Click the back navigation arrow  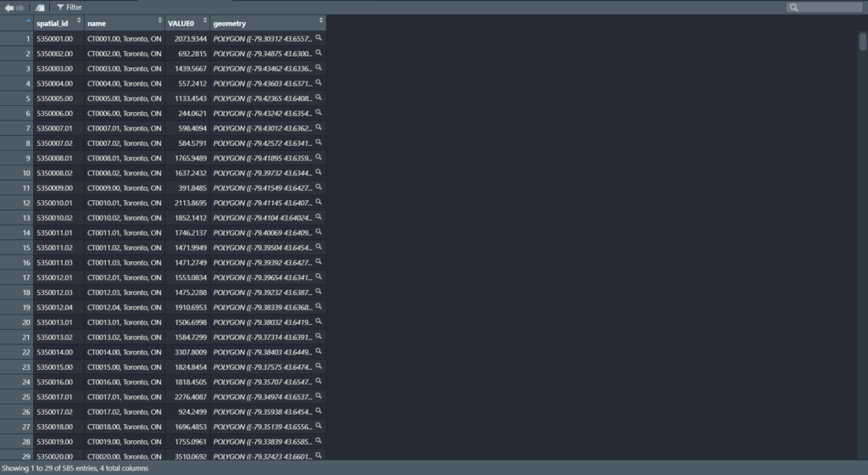tap(8, 7)
